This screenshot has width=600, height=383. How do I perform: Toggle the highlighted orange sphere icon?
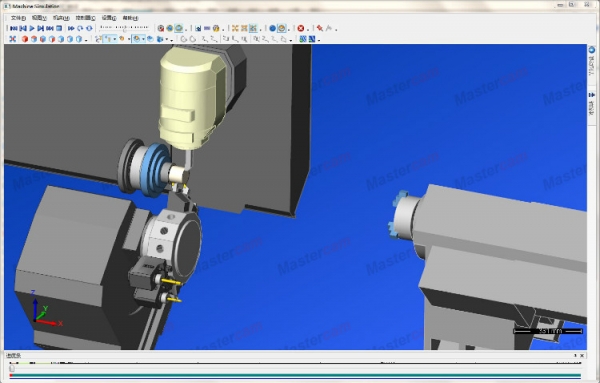pyautogui.click(x=282, y=28)
